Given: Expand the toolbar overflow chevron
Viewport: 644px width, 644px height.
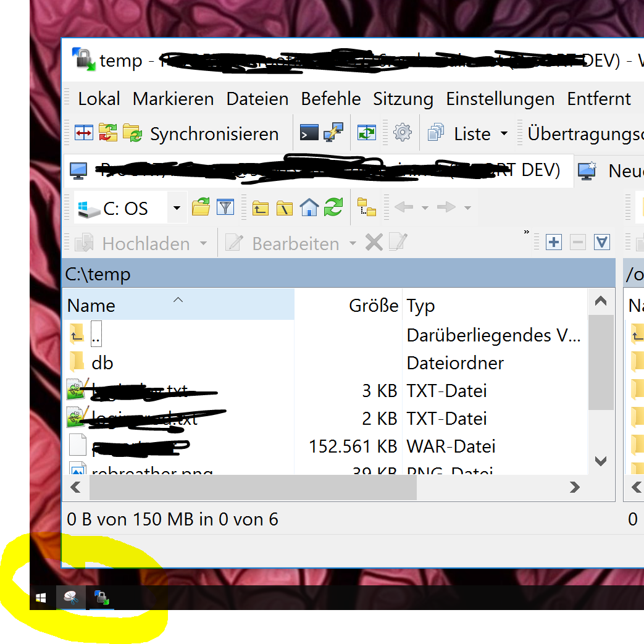Looking at the screenshot, I should [x=526, y=233].
